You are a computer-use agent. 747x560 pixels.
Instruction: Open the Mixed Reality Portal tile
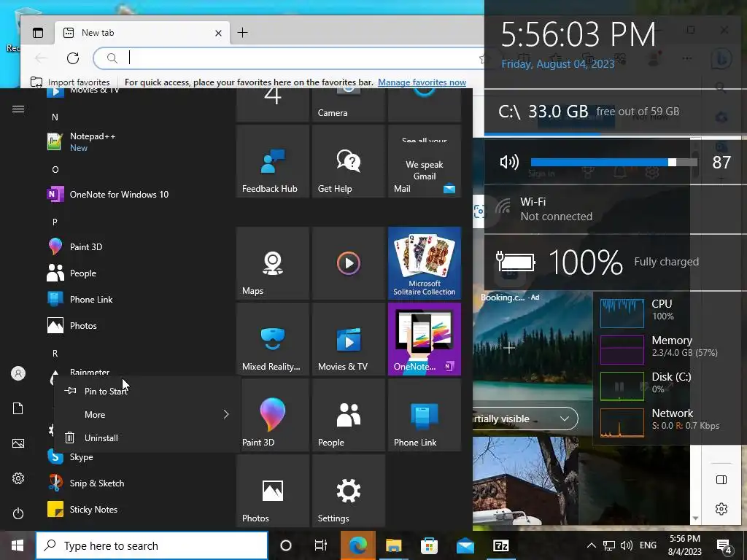pyautogui.click(x=273, y=339)
